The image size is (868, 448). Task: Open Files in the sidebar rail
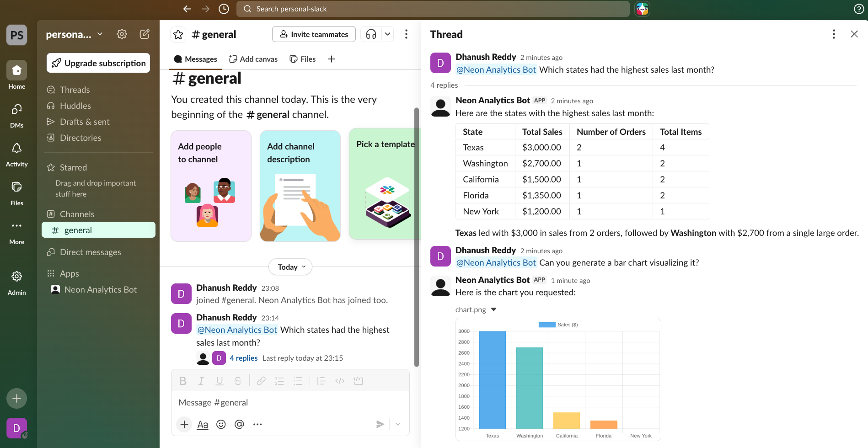click(16, 192)
